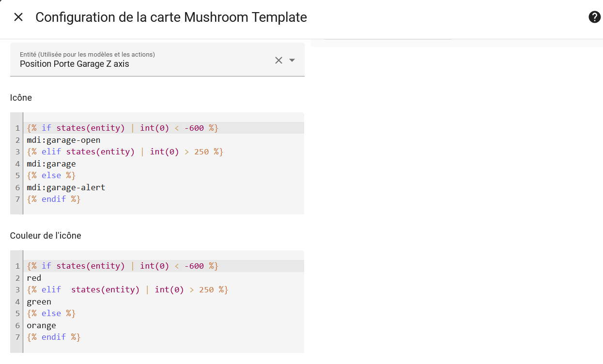603x364 pixels.
Task: Click the green color value line
Action: 39,302
